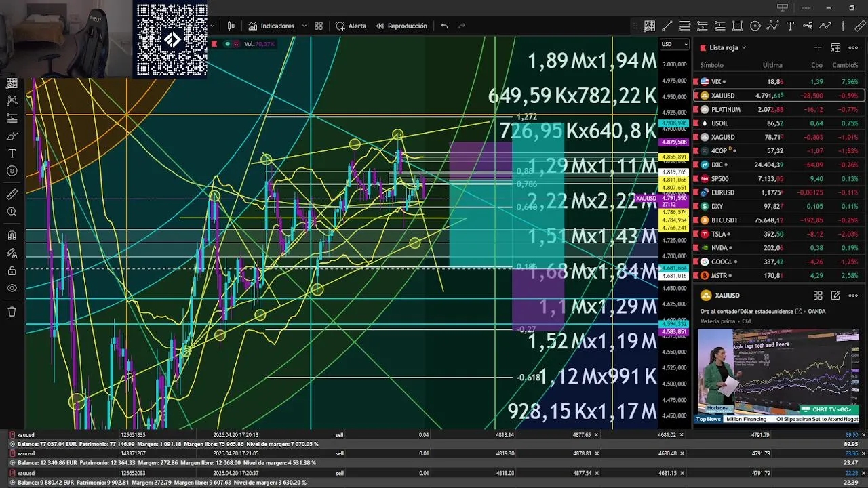The width and height of the screenshot is (868, 488).
Task: Open the emoji icons tool in left sidebar
Action: [12, 171]
